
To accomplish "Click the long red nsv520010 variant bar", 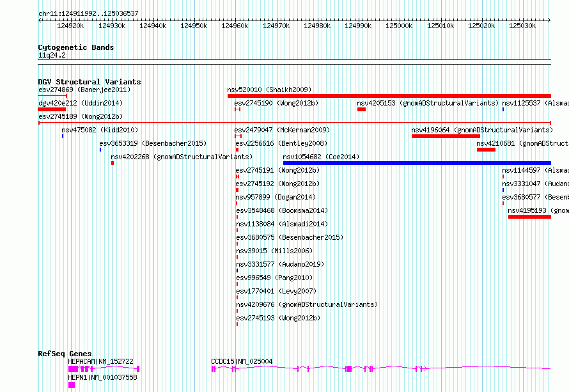I will (x=389, y=96).
